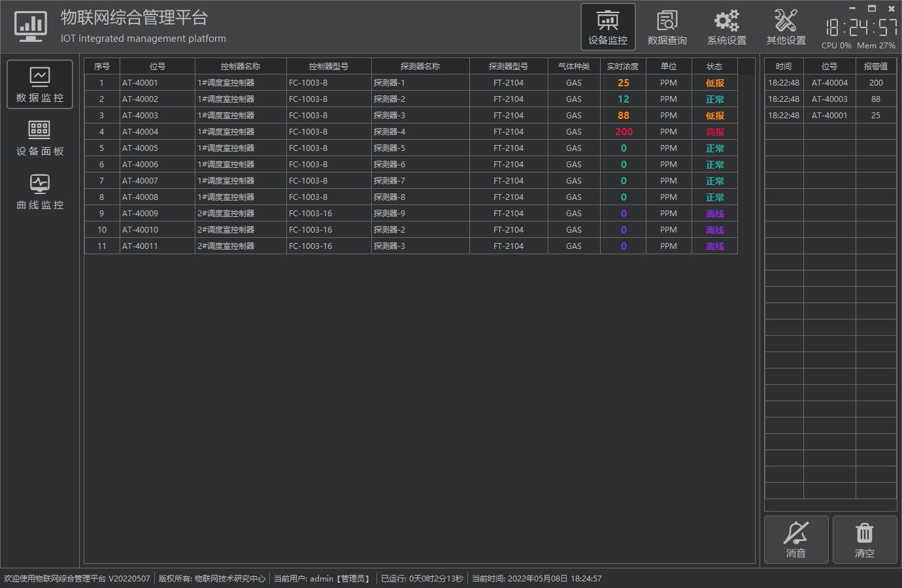The height and width of the screenshot is (588, 902).
Task: Open 其他设置 other settings tools icon
Action: pyautogui.click(x=786, y=27)
